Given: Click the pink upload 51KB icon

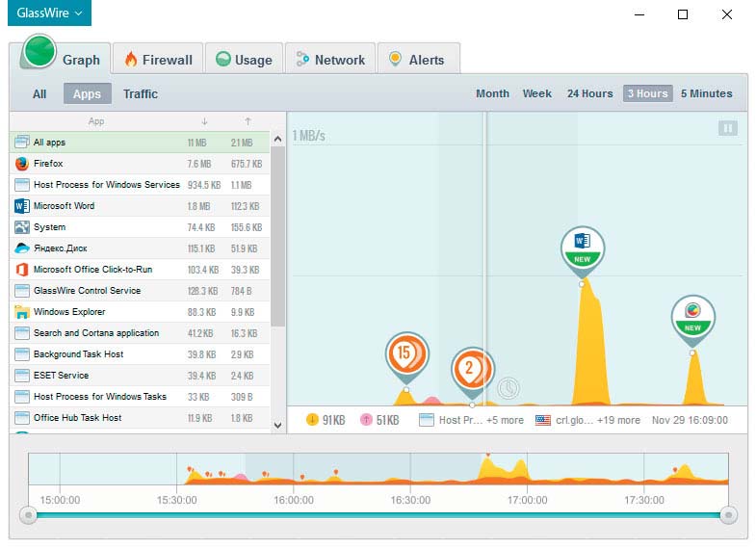Looking at the screenshot, I should [x=366, y=420].
